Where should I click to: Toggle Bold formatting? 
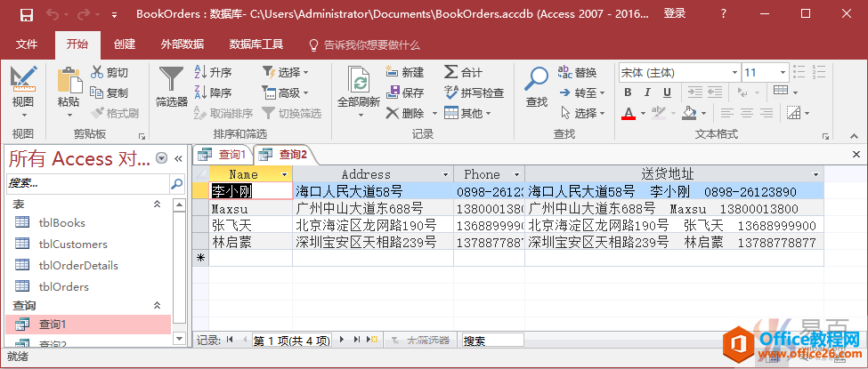pyautogui.click(x=628, y=93)
